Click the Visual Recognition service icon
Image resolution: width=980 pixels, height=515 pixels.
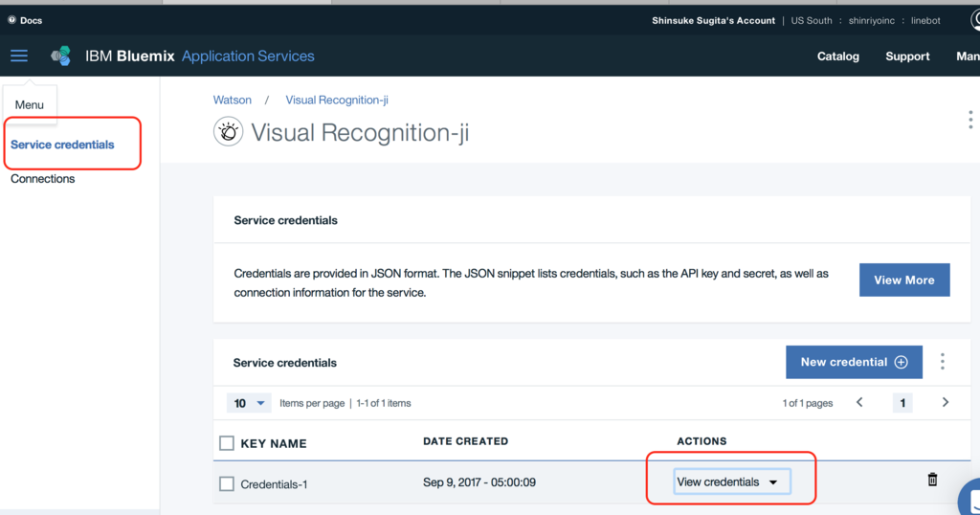pos(228,132)
